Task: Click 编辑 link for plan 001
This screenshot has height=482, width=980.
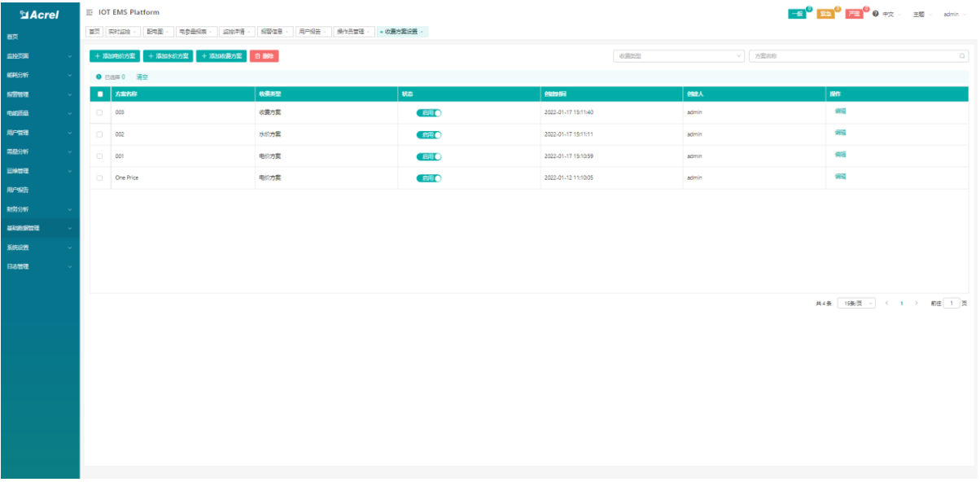Action: [x=840, y=155]
